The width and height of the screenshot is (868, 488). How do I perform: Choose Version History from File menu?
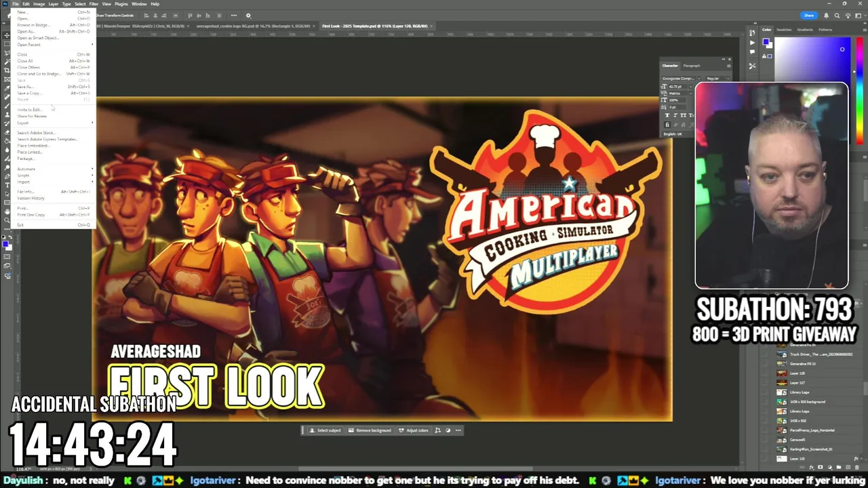click(54, 198)
